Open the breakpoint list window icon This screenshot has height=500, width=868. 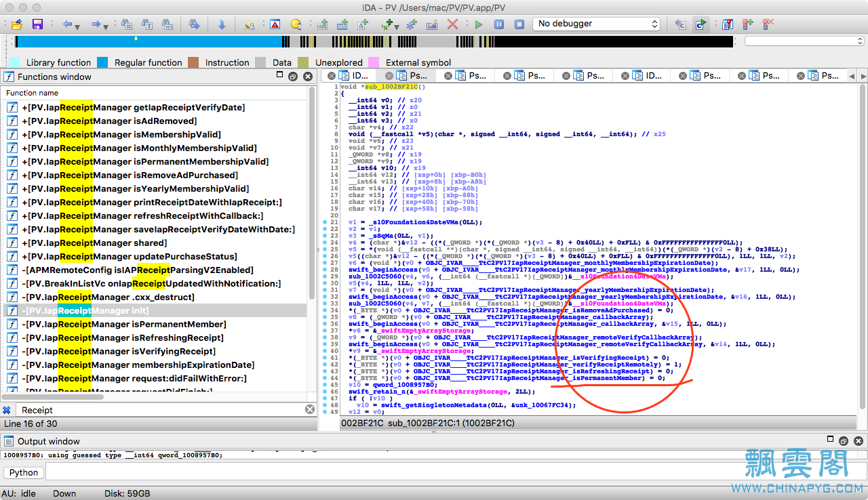click(x=728, y=24)
